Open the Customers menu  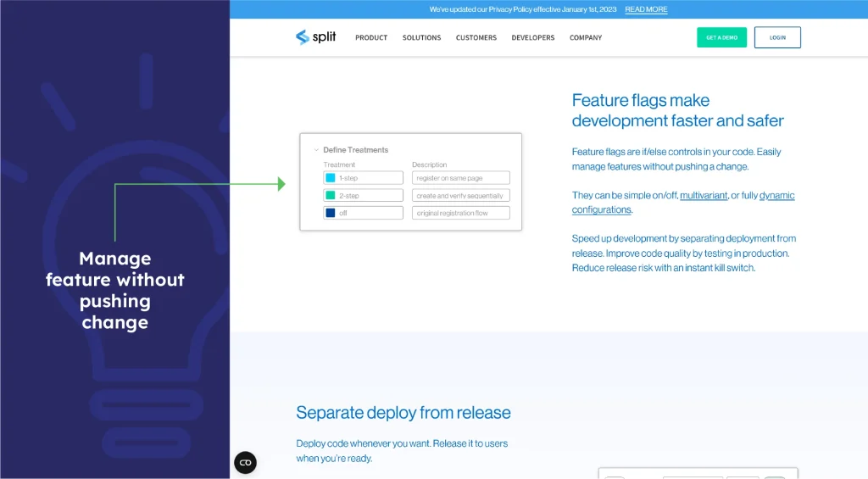476,38
